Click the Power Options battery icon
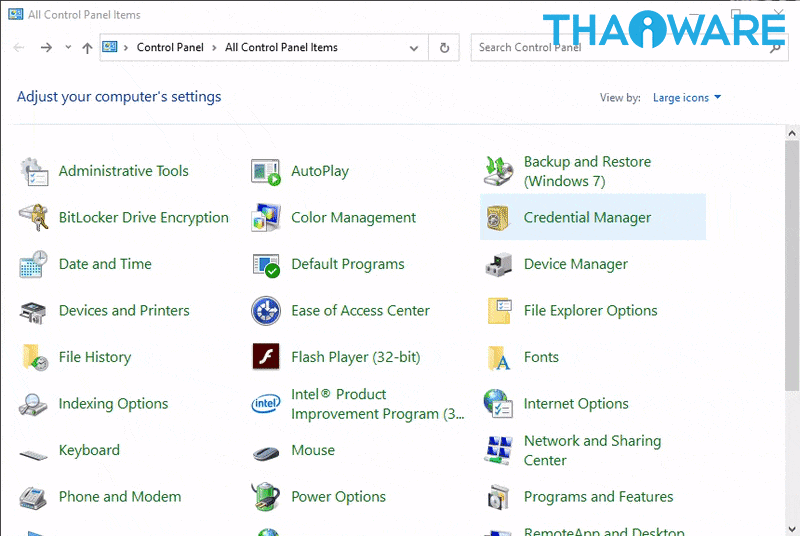 pos(266,497)
